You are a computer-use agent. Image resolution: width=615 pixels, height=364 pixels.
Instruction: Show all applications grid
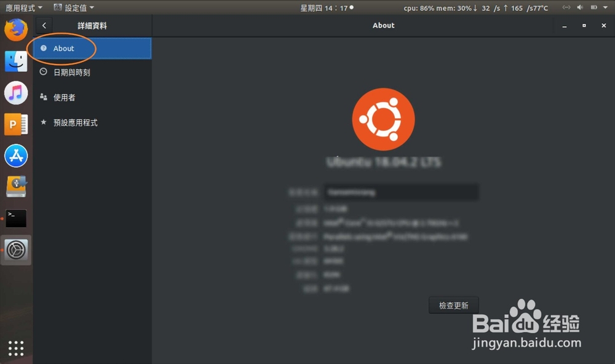pos(16,348)
